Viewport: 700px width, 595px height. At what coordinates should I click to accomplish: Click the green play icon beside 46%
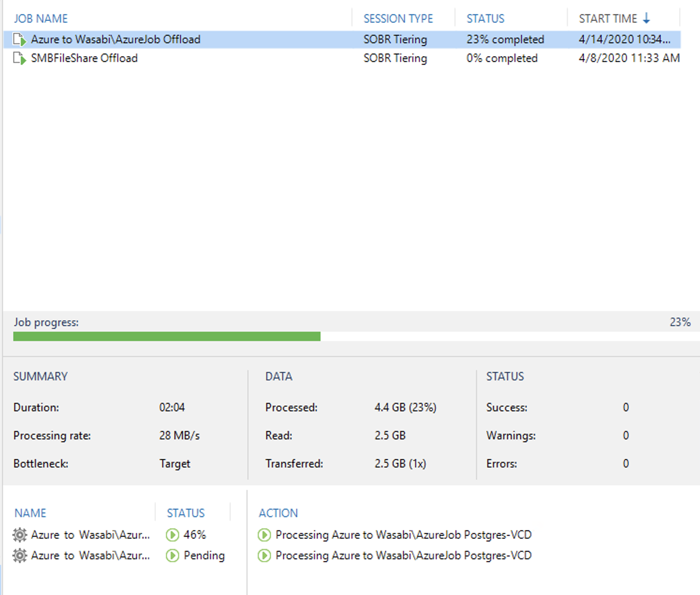[172, 535]
